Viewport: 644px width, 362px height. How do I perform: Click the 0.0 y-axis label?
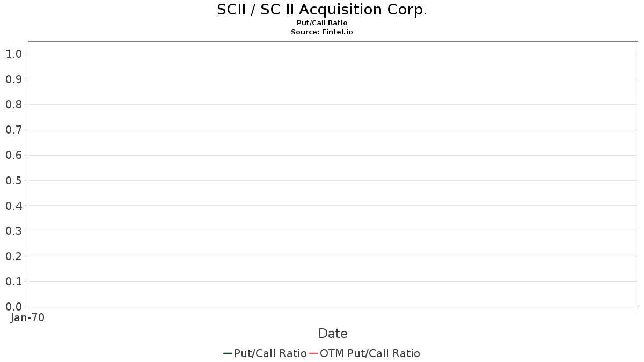click(x=13, y=307)
